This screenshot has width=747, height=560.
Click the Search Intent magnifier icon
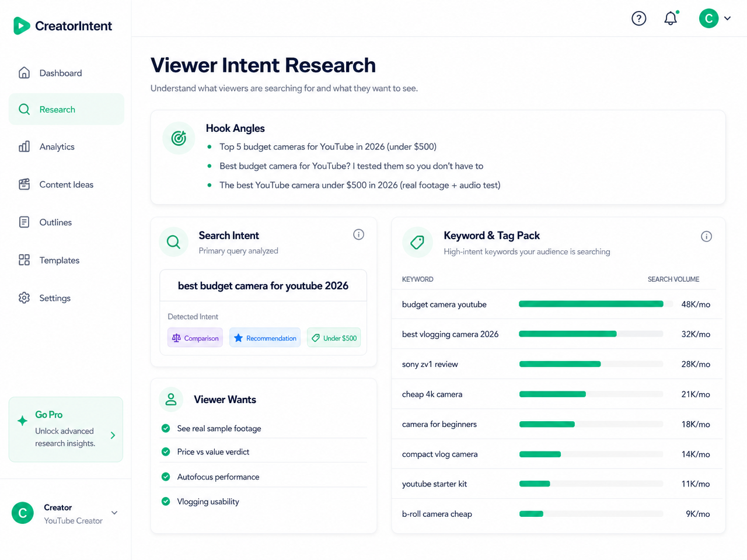tap(173, 242)
